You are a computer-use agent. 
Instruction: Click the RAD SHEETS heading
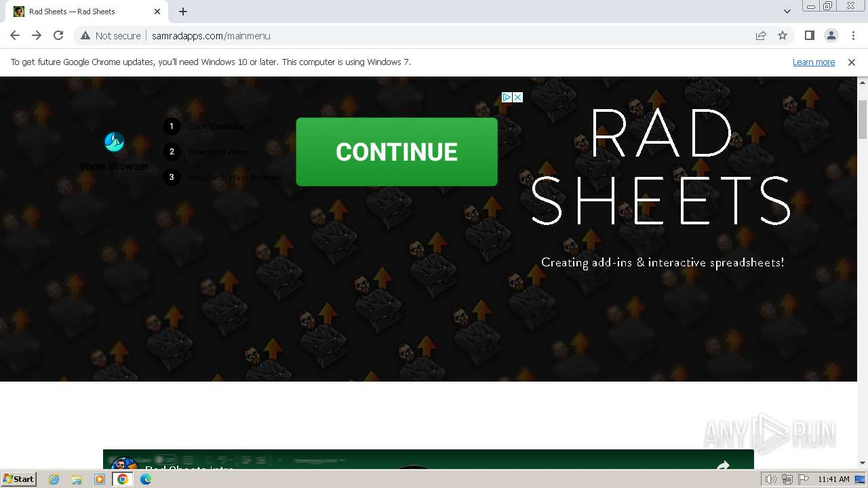click(661, 166)
